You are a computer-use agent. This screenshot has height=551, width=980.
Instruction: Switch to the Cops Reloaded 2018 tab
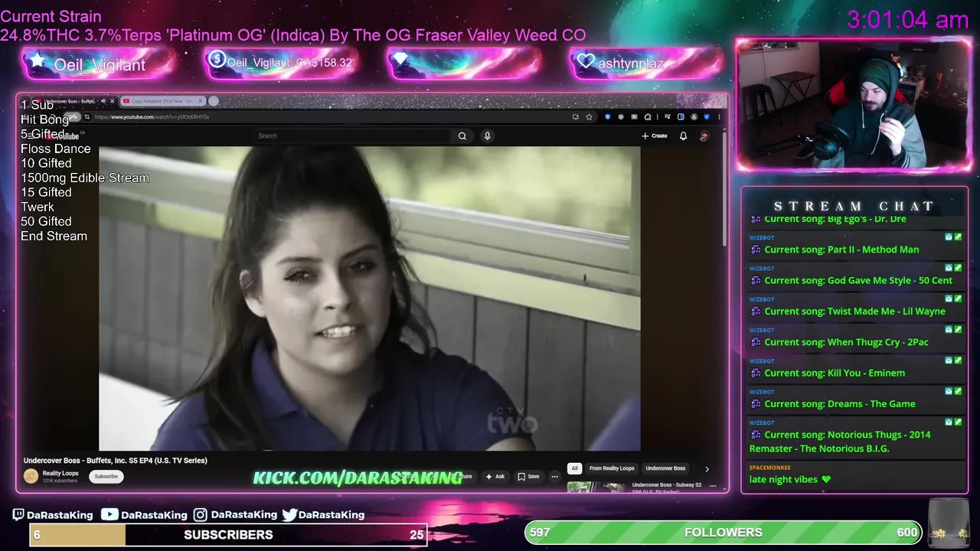[162, 101]
